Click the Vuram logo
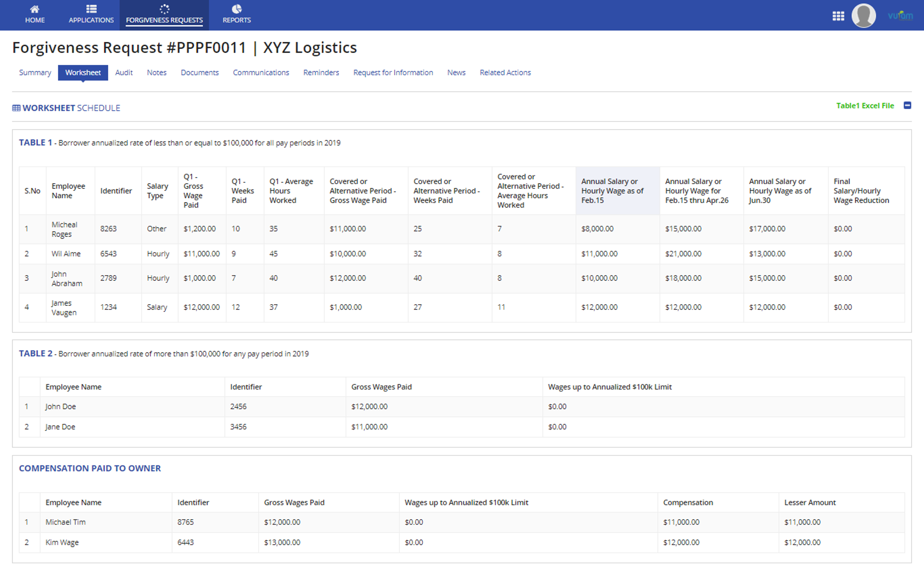This screenshot has width=924, height=578. point(900,15)
